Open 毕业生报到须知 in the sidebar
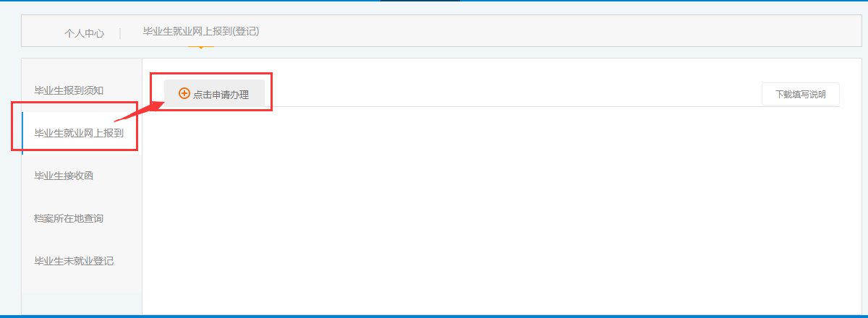Viewport: 868px width, 318px height. [x=69, y=90]
